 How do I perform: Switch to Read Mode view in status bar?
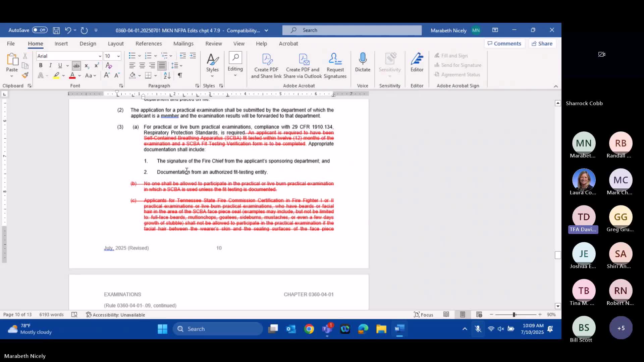coord(446,315)
